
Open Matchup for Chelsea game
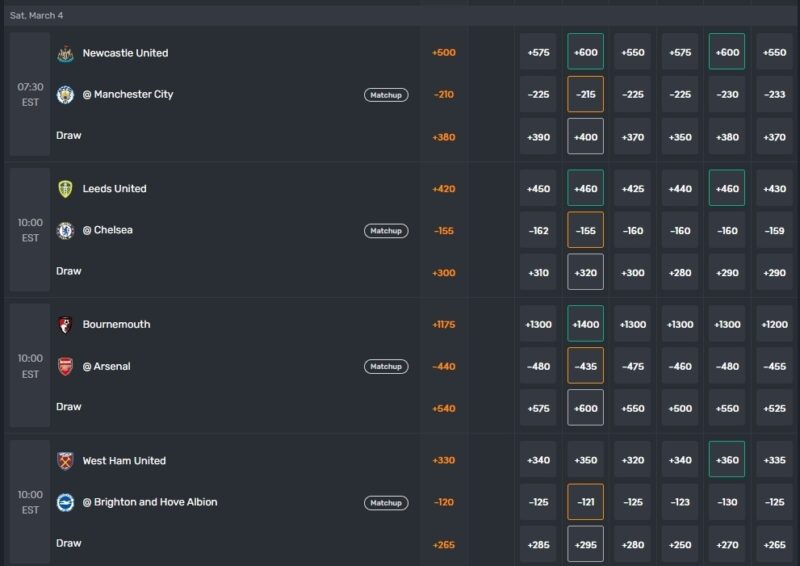(385, 231)
